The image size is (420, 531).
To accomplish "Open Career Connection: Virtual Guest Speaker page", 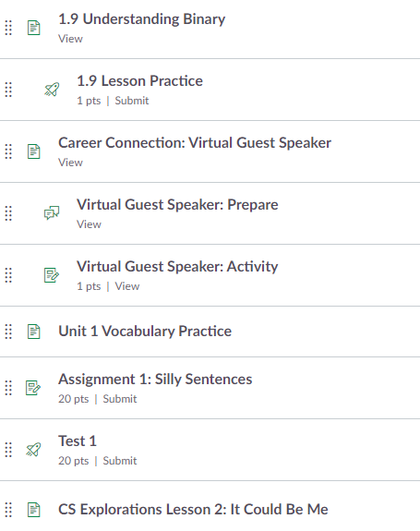I will (x=195, y=143).
